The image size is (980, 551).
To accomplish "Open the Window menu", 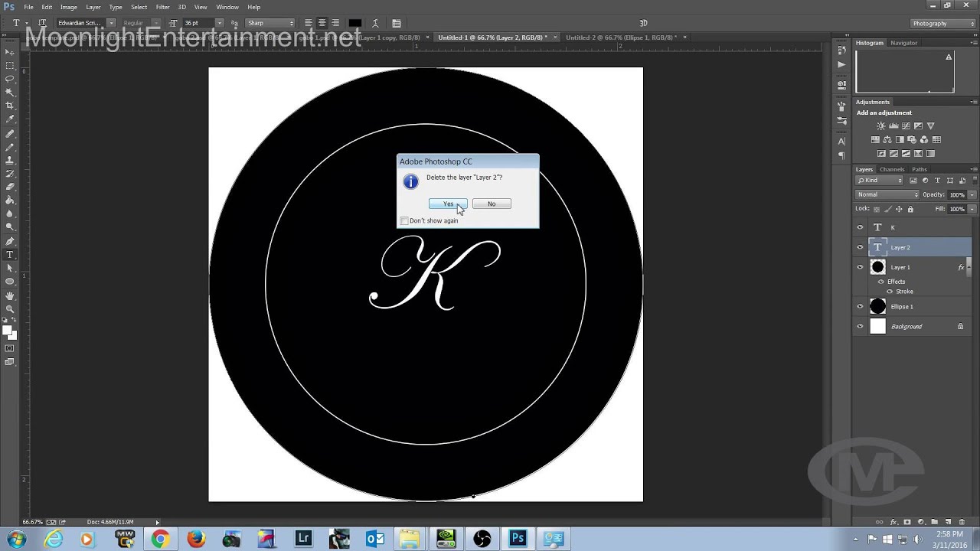I will coord(227,7).
